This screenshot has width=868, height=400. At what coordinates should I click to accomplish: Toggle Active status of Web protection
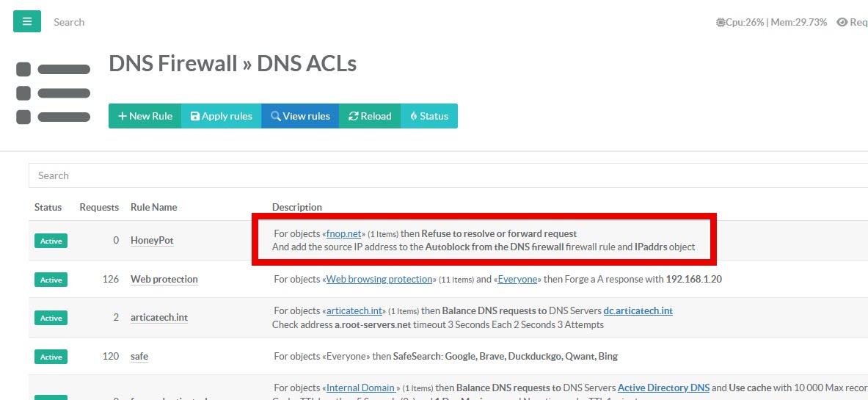(x=51, y=280)
